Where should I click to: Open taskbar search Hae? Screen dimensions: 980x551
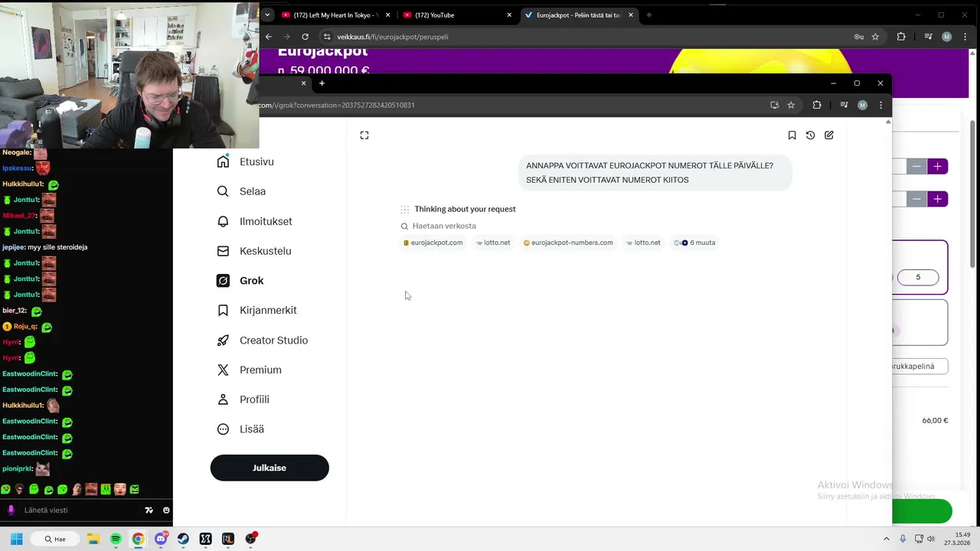(54, 539)
